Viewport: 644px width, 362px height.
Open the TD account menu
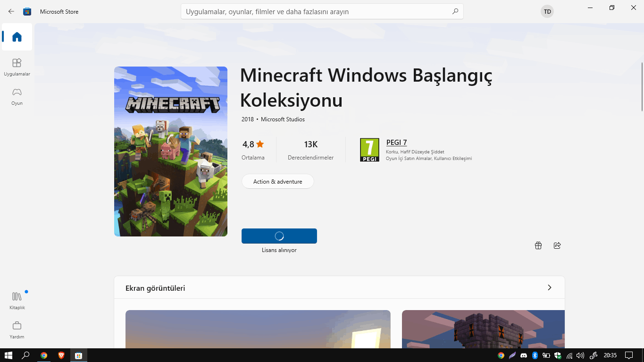[547, 11]
